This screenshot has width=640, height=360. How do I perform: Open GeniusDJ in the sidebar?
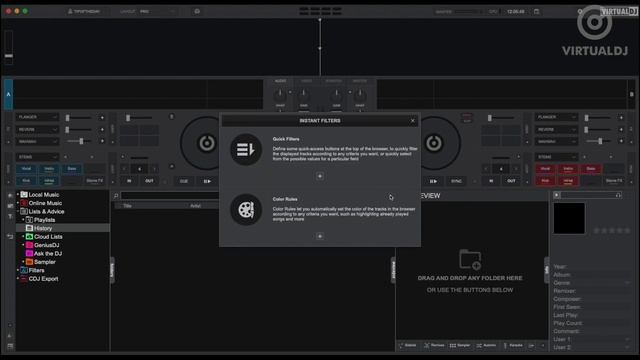pos(47,245)
